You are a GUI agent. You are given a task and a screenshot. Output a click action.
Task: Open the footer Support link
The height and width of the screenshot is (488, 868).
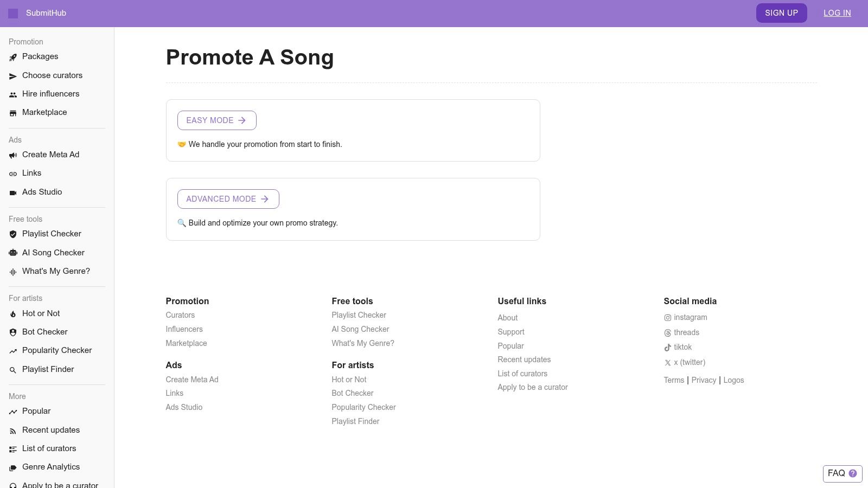[511, 332]
